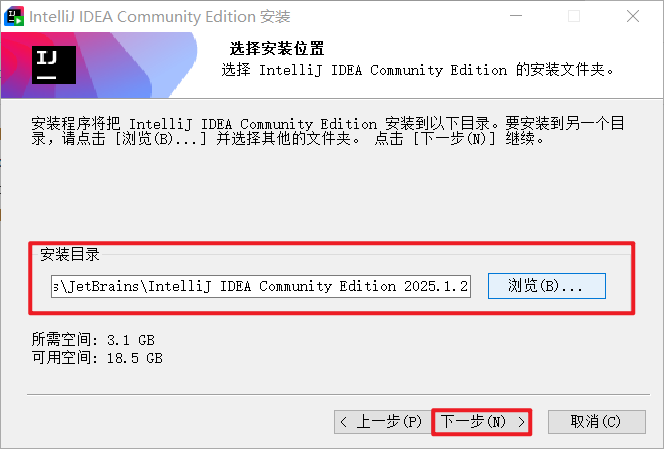Click the installation instructions paragraph
This screenshot has height=449, width=664.
pos(328,131)
